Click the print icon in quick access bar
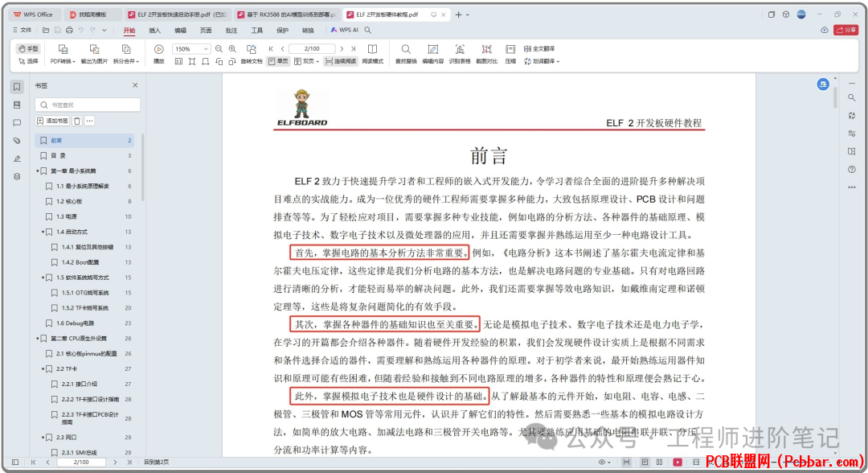This screenshot has width=868, height=473. point(69,30)
